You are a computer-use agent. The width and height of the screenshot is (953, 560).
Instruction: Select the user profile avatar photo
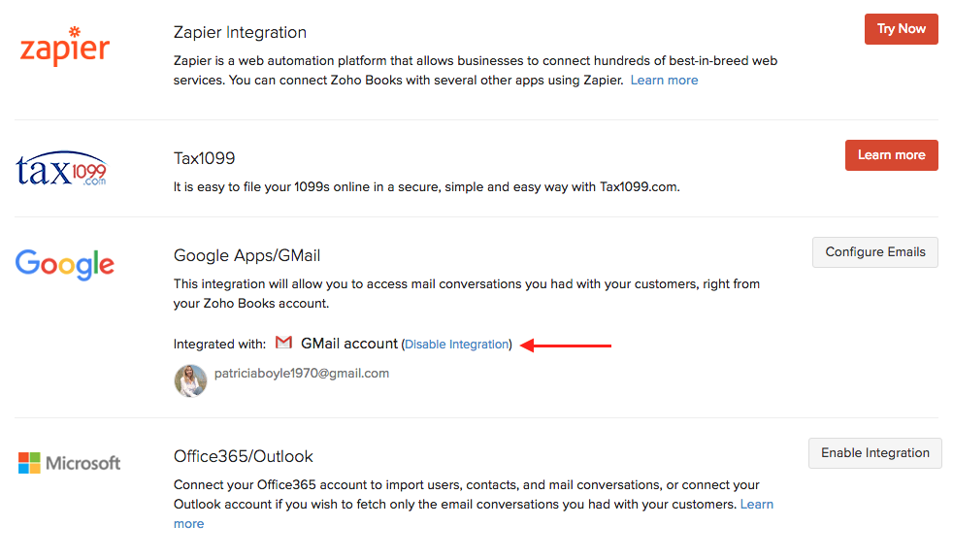point(190,380)
